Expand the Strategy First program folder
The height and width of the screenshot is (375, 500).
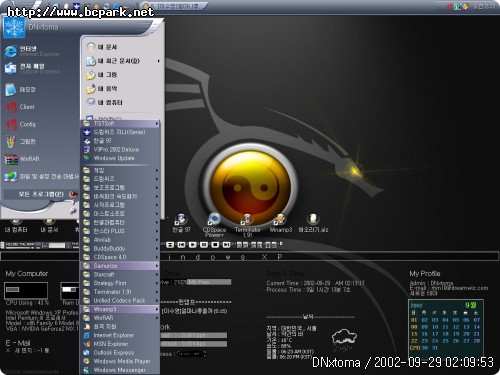tap(120, 283)
